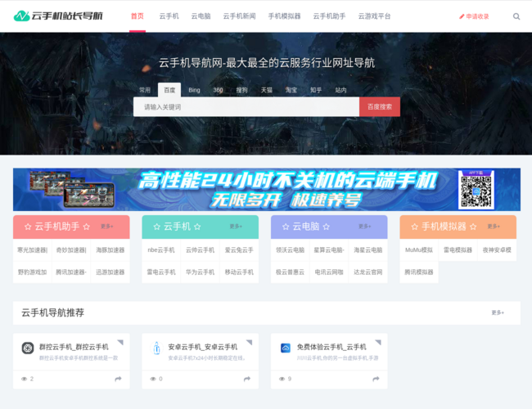Select the 常用 search tab

[x=145, y=90]
